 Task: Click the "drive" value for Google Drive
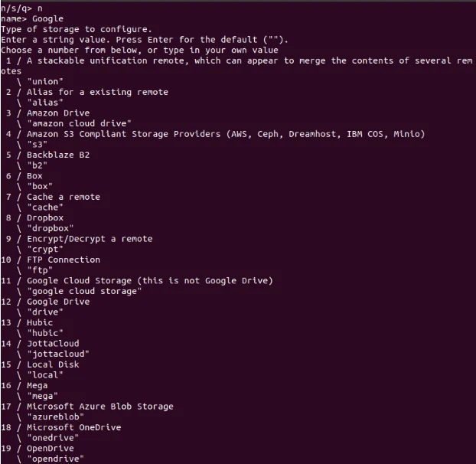pos(45,312)
